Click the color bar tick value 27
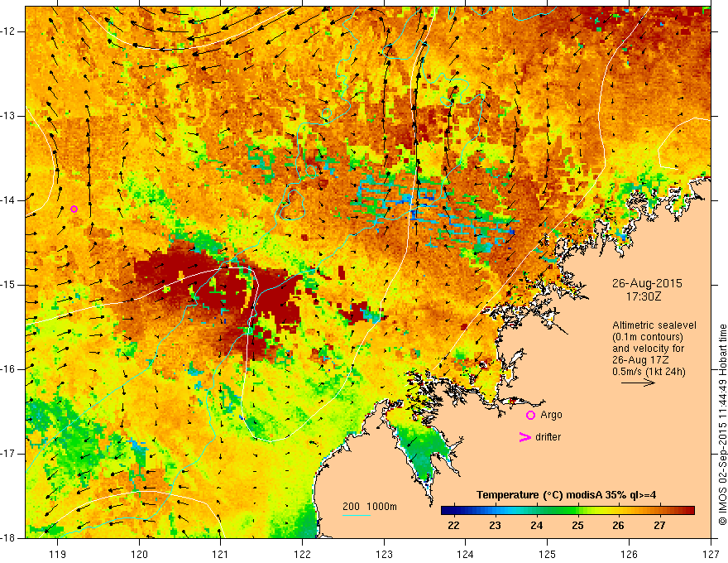Image resolution: width=728 pixels, height=563 pixels. click(x=659, y=526)
